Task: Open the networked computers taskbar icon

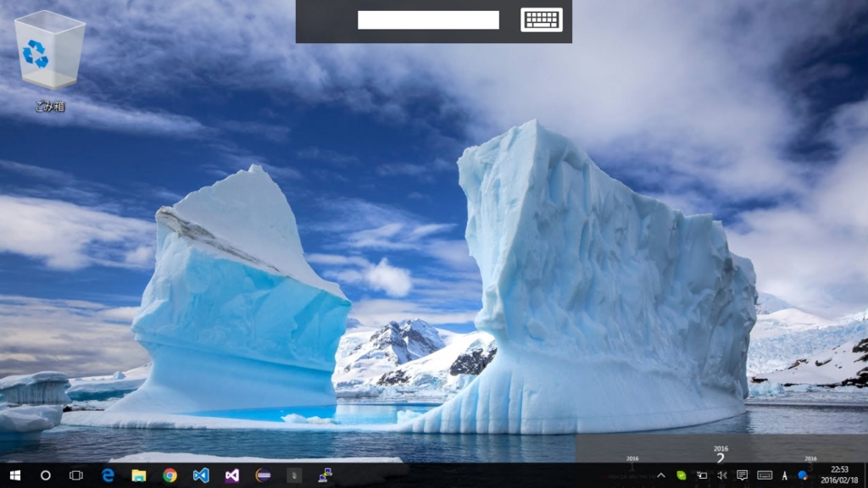Action: pos(325,475)
